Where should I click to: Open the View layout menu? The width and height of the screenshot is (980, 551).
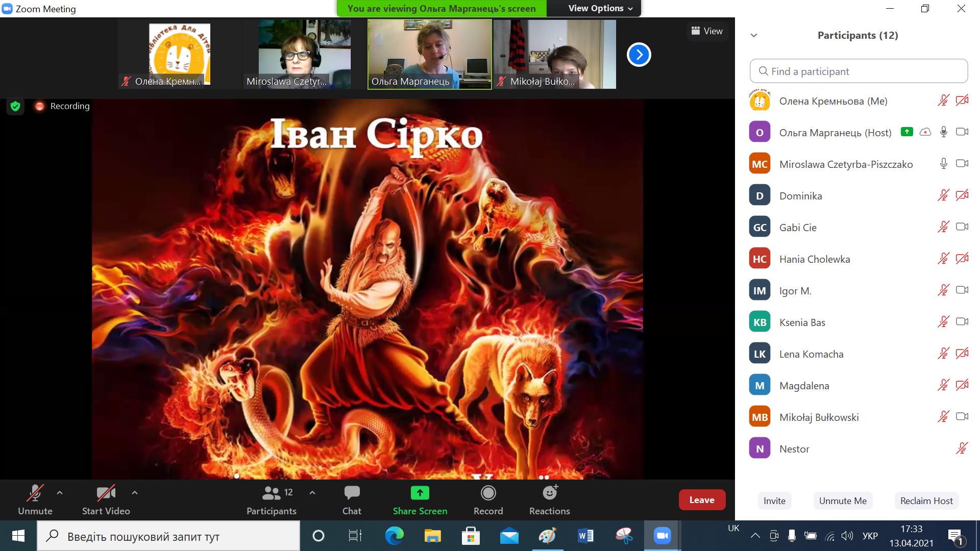coord(707,31)
